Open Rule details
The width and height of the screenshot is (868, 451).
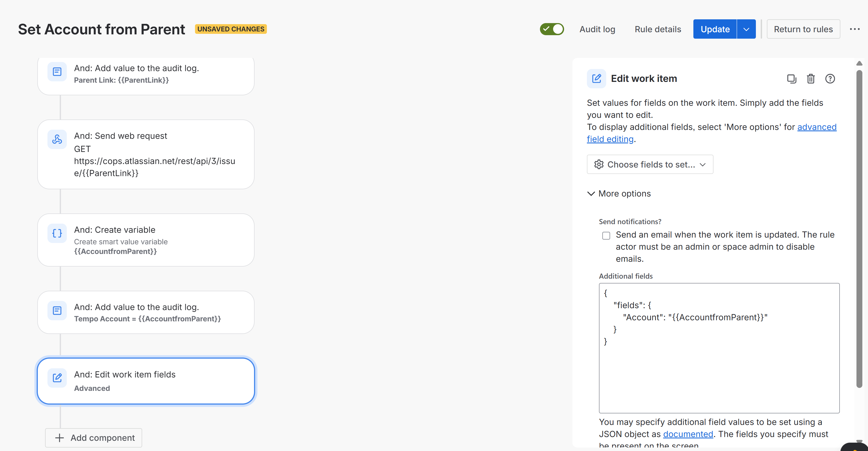coord(658,29)
